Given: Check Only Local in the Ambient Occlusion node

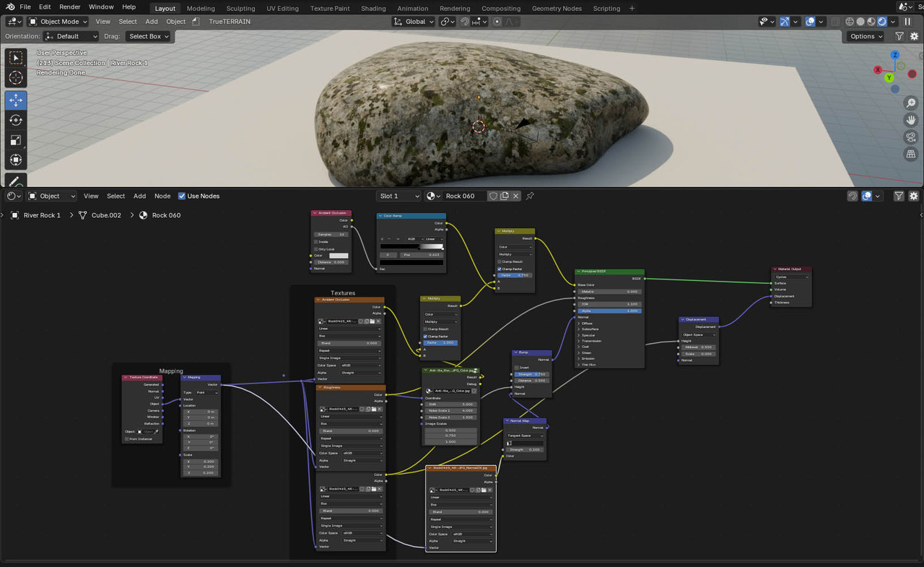Looking at the screenshot, I should 315,248.
